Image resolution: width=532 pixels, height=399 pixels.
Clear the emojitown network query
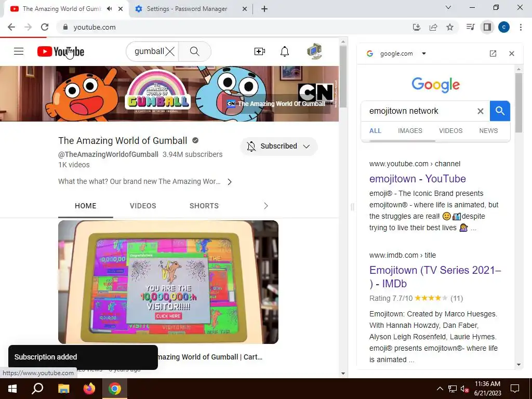pyautogui.click(x=481, y=111)
